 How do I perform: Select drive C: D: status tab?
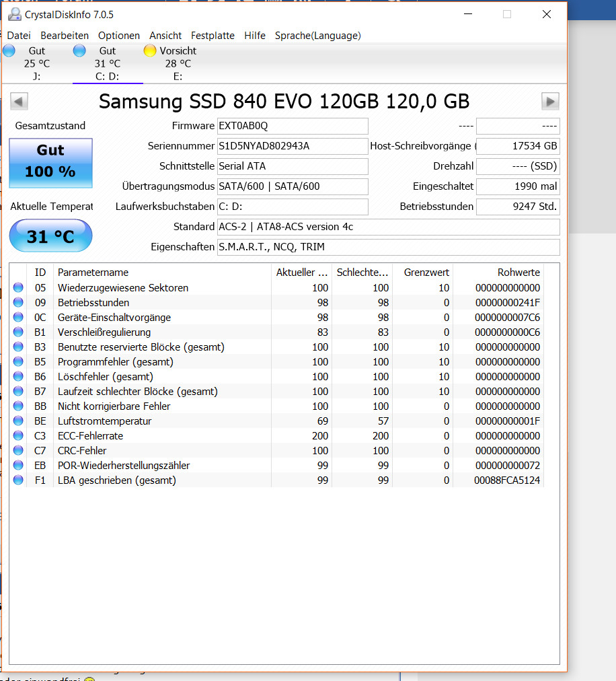pos(108,63)
